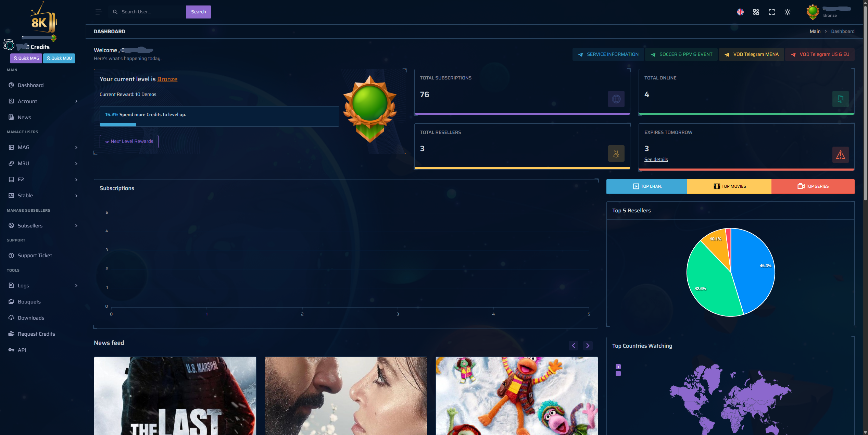
Task: Switch to the TOP MOVIES tab
Action: coord(729,186)
